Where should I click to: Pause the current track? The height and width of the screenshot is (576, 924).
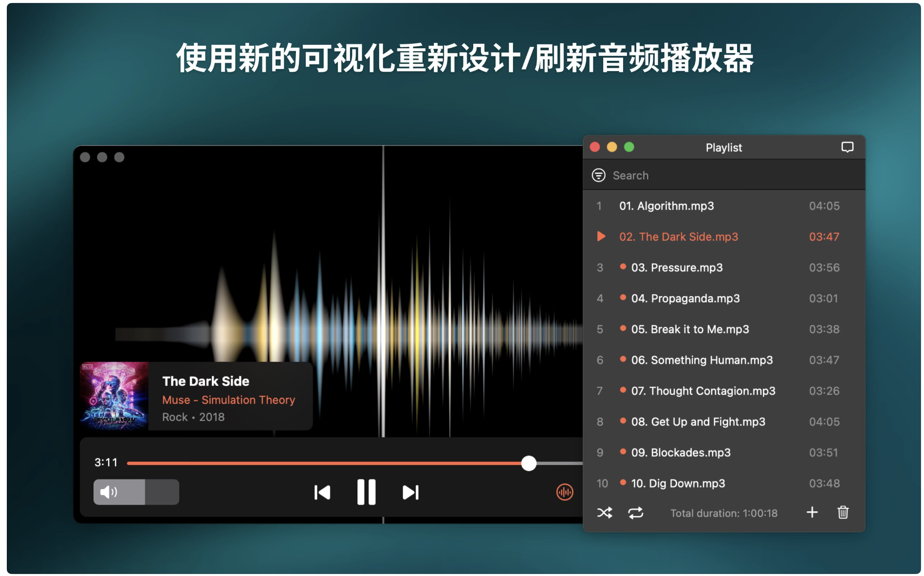pyautogui.click(x=367, y=492)
